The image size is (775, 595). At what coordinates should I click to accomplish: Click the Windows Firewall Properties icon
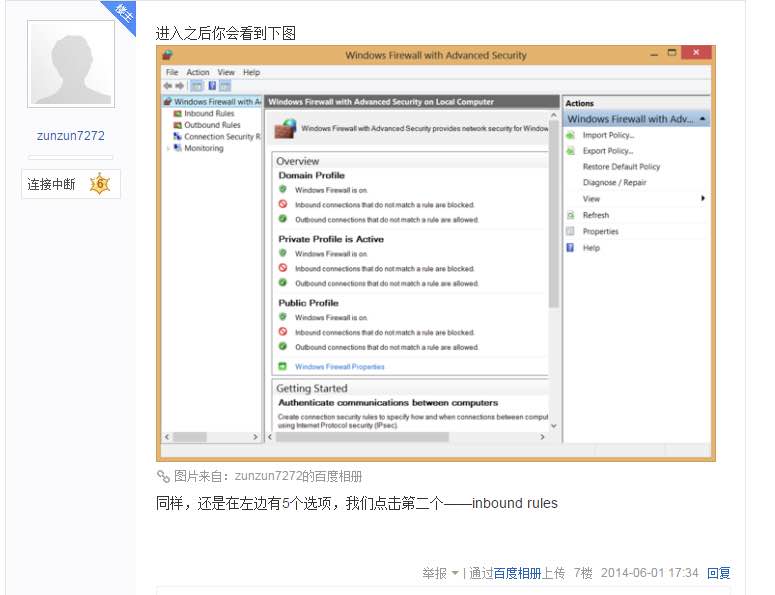[283, 366]
